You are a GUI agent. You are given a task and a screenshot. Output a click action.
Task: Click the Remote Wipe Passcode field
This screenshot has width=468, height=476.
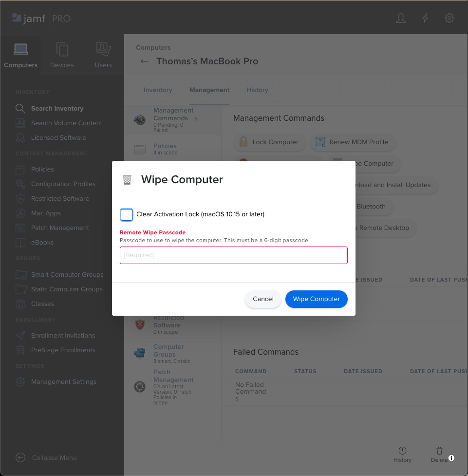[x=233, y=255]
